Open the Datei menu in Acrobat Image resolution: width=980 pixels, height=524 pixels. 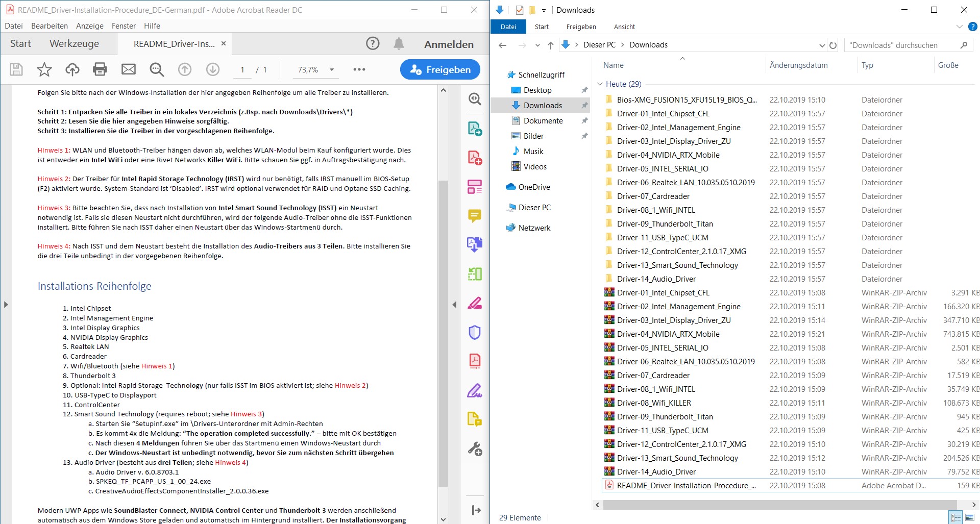[14, 26]
